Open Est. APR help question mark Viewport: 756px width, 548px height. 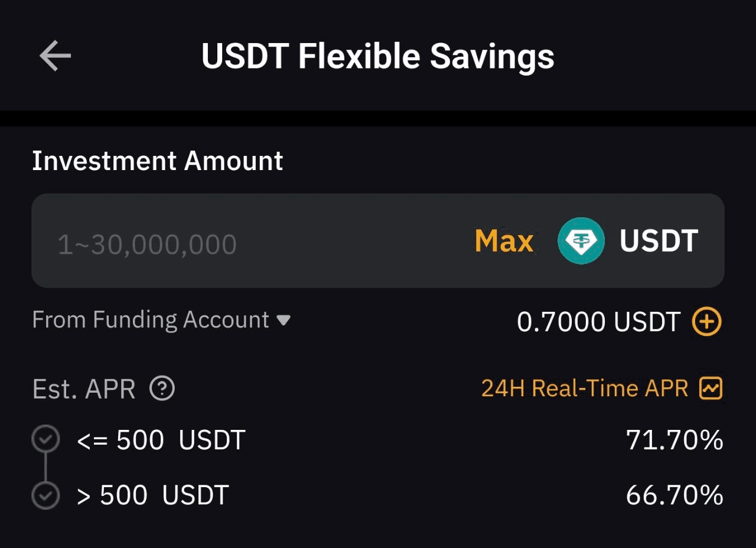coord(162,389)
